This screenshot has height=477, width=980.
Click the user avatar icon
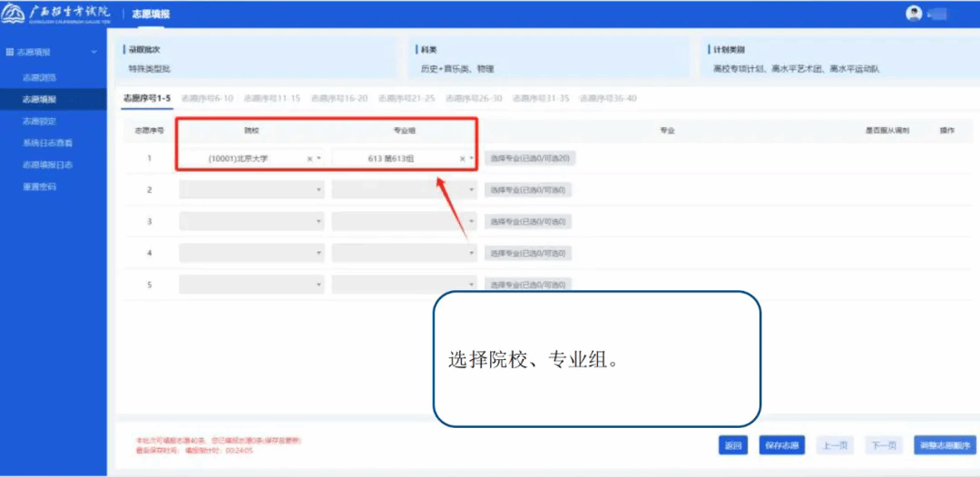click(x=914, y=14)
